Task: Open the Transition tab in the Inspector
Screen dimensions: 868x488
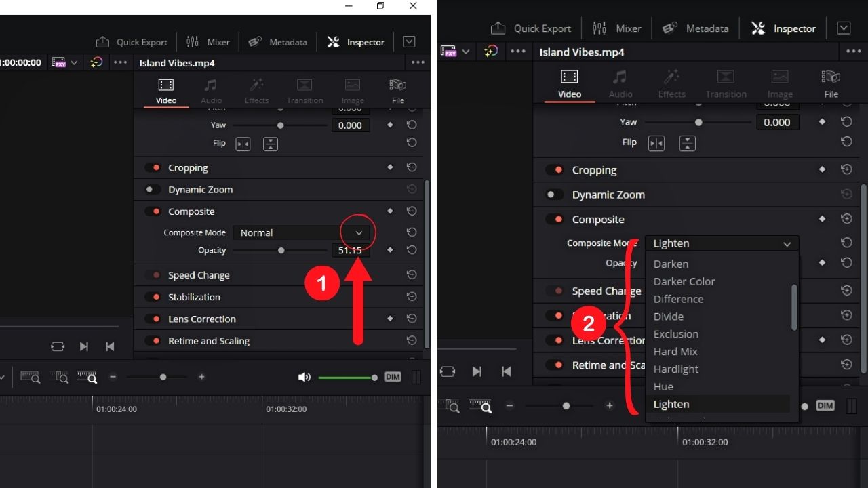Action: pyautogui.click(x=304, y=90)
